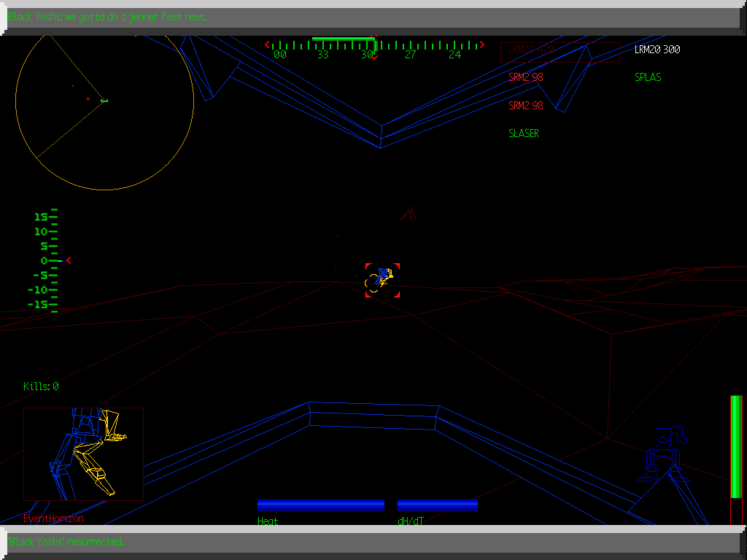Arm the SPLAS weapon

click(x=648, y=77)
